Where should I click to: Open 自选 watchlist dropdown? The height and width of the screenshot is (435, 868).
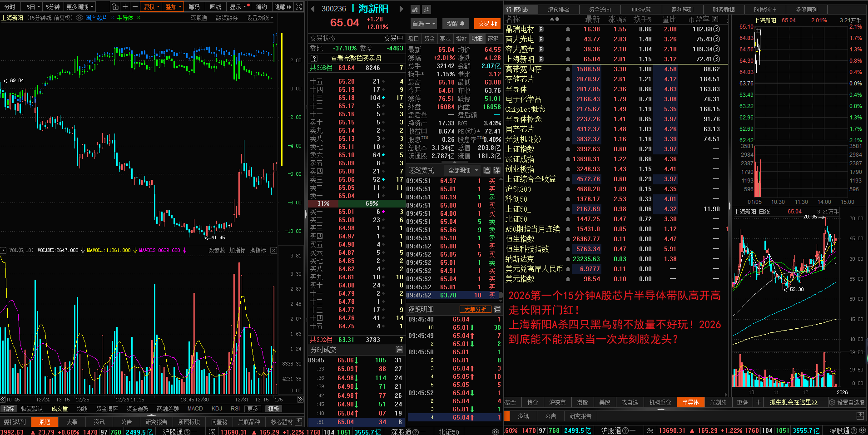pyautogui.click(x=424, y=24)
